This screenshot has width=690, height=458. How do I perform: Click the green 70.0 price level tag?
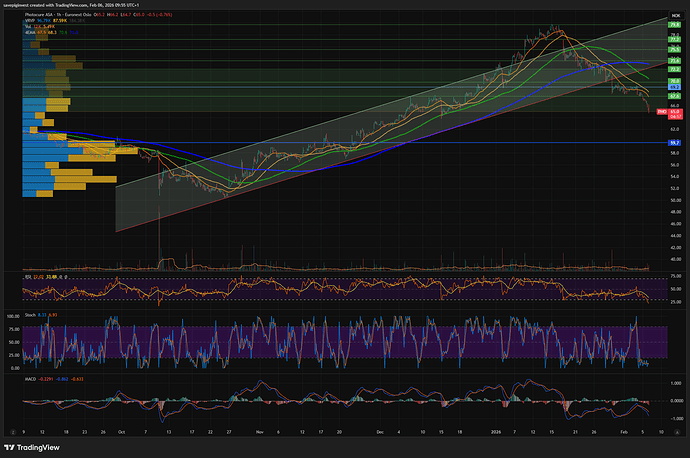(x=675, y=80)
